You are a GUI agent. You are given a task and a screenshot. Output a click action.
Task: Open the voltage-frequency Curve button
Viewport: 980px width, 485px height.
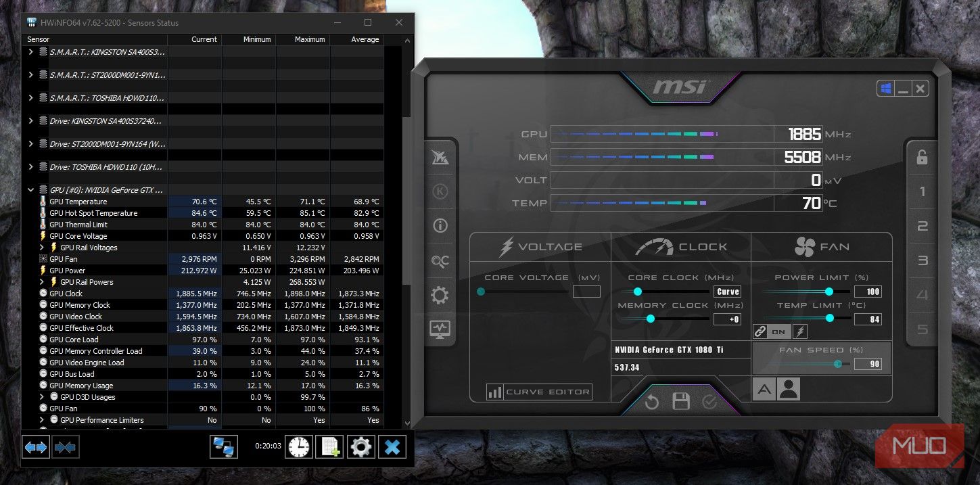726,291
